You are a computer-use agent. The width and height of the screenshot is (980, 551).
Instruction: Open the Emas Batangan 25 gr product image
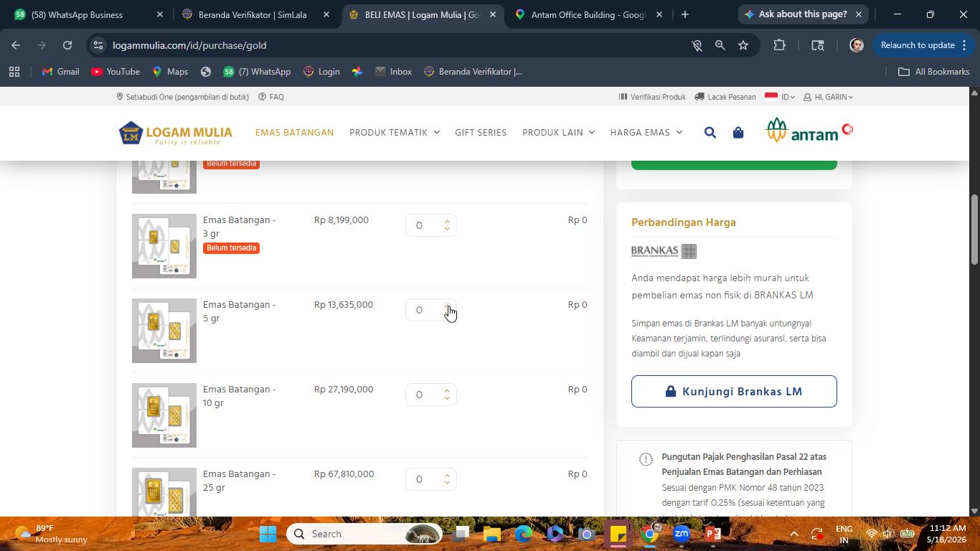pyautogui.click(x=164, y=492)
